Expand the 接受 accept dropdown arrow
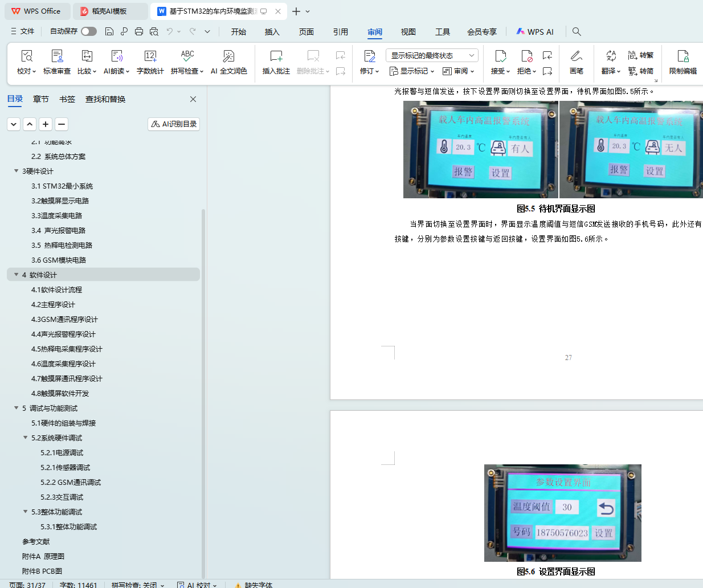 [508, 72]
